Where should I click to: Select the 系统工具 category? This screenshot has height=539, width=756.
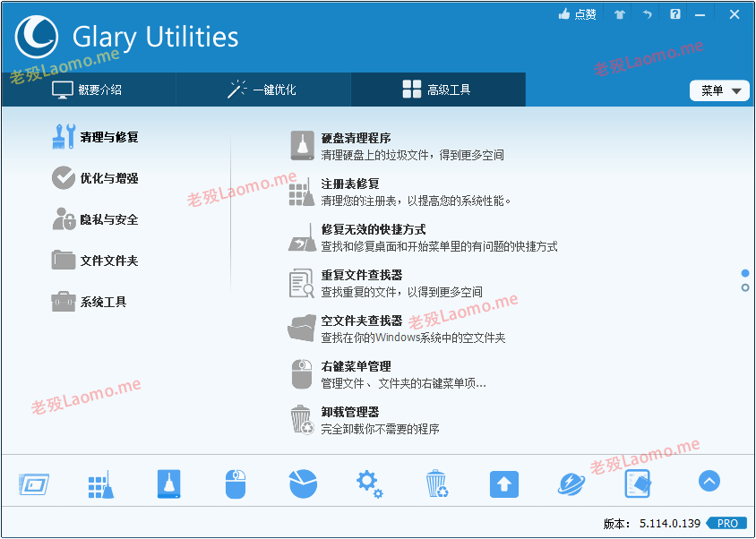[x=103, y=302]
